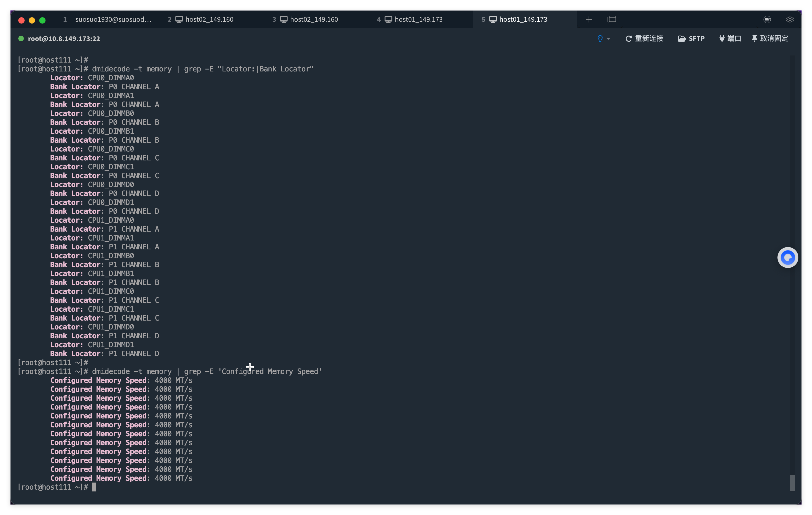Open 端口 port forwarding panel
This screenshot has width=812, height=515.
click(730, 39)
